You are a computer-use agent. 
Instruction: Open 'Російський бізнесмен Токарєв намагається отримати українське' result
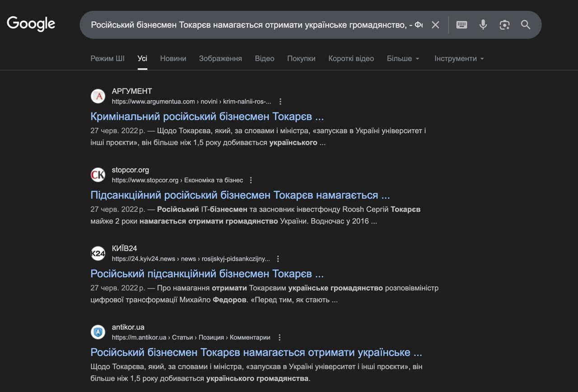coord(256,352)
